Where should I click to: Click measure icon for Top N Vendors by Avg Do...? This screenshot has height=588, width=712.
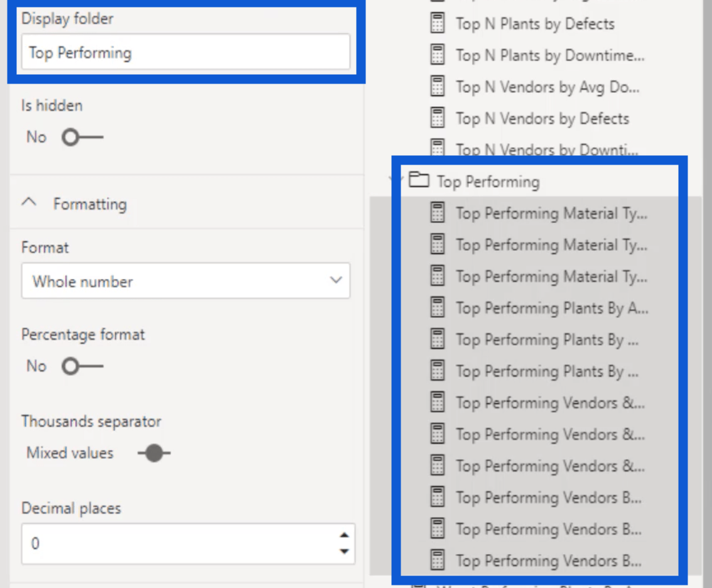tap(437, 86)
